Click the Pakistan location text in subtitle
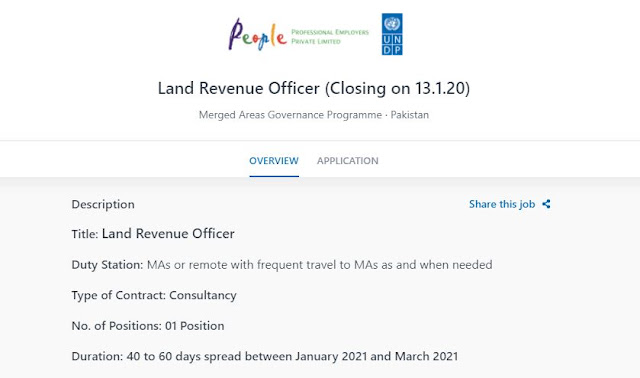Image resolution: width=640 pixels, height=378 pixels. pos(409,115)
